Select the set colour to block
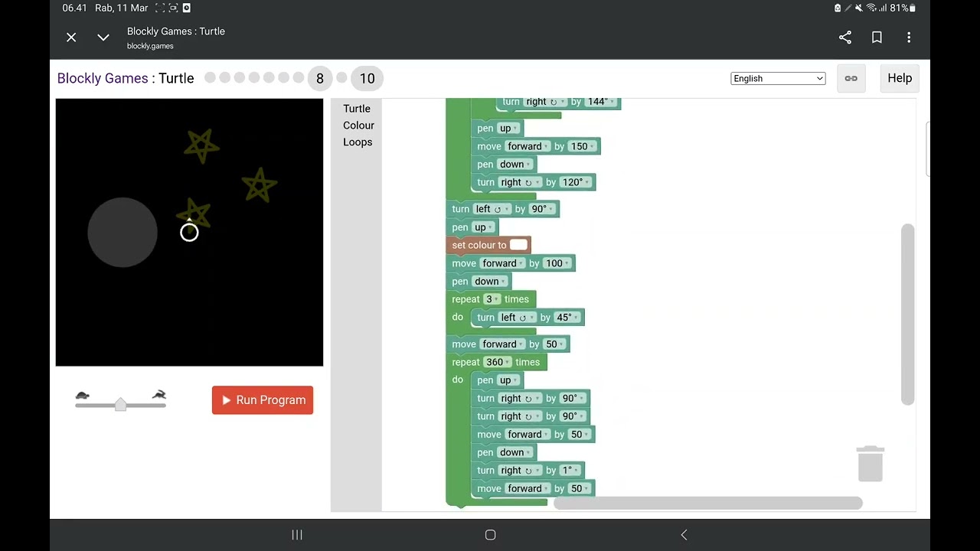The height and width of the screenshot is (551, 980). pyautogui.click(x=479, y=245)
